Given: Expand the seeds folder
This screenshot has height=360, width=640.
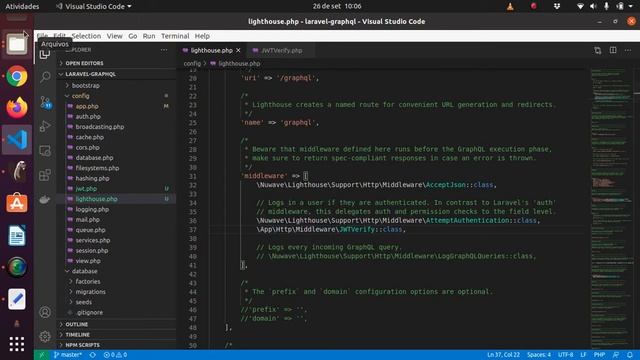Looking at the screenshot, I should tap(116, 302).
